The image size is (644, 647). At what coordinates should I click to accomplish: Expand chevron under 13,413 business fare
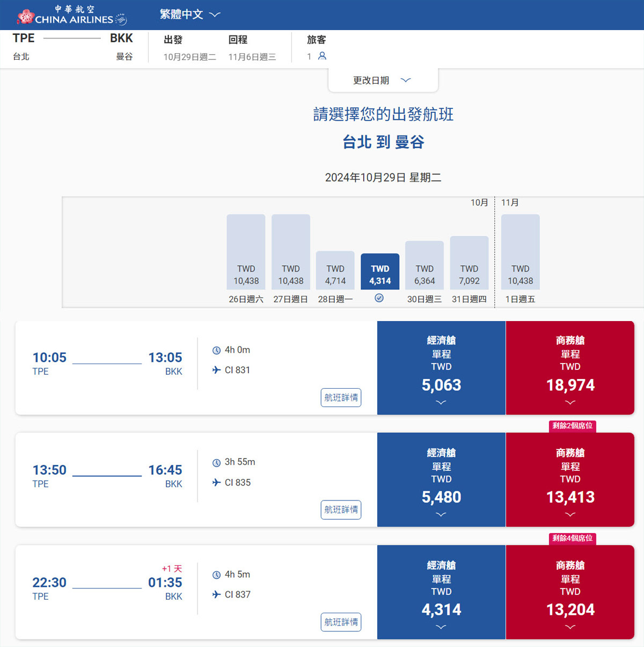tap(570, 514)
